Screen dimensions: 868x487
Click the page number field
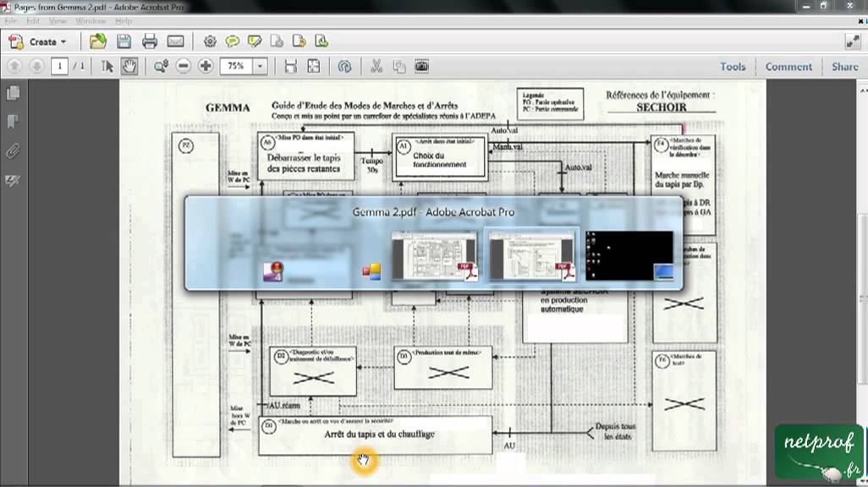[59, 67]
